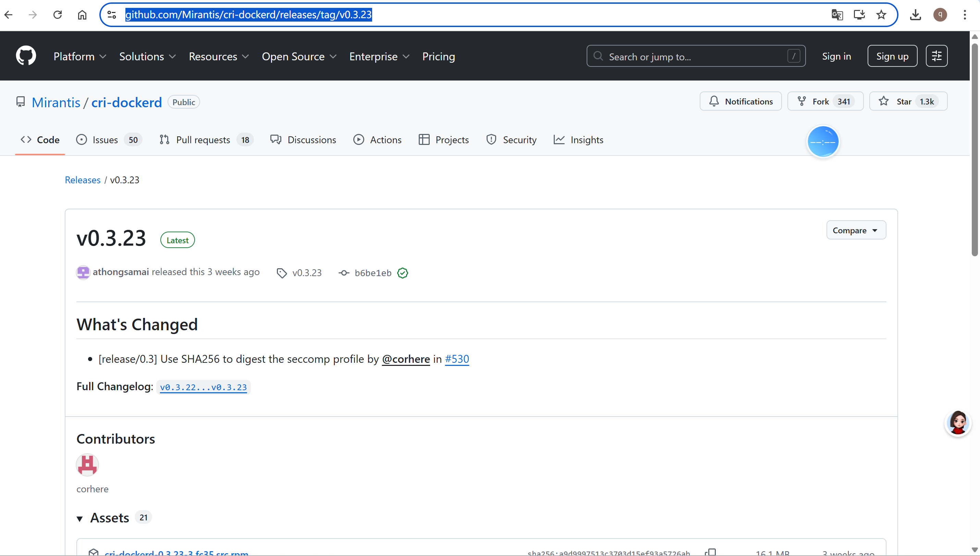Click the What's Changed heading

[x=137, y=324]
